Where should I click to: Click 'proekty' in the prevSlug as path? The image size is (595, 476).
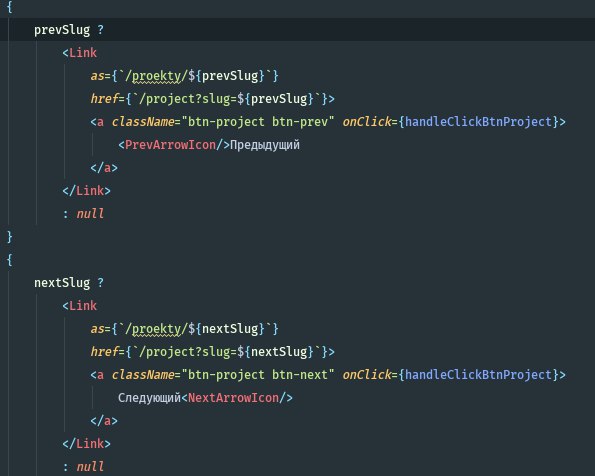[156, 77]
